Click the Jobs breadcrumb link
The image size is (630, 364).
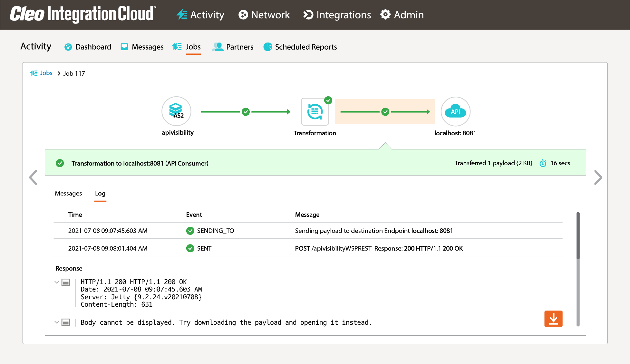click(x=46, y=73)
